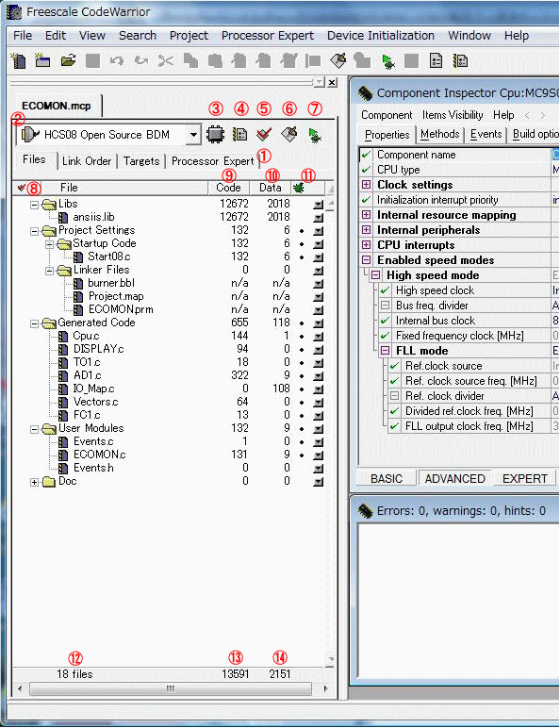This screenshot has height=728, width=560.
Task: Collapse the Libs folder
Action: tap(34, 205)
